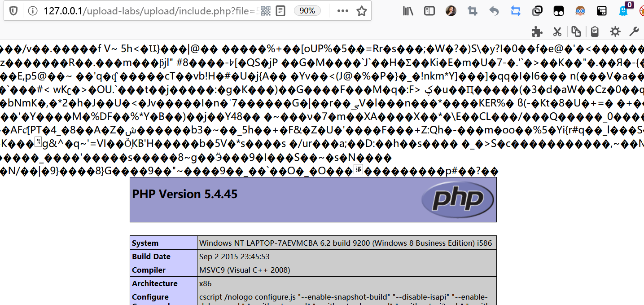Click the tracking protection shield icon
644x305 pixels.
(x=13, y=11)
